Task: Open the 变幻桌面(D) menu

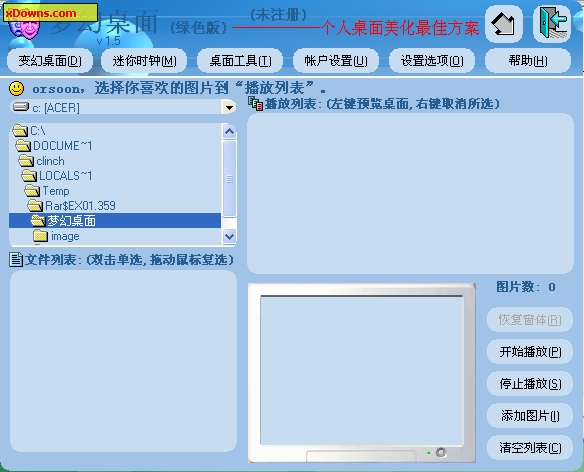Action: point(50,60)
